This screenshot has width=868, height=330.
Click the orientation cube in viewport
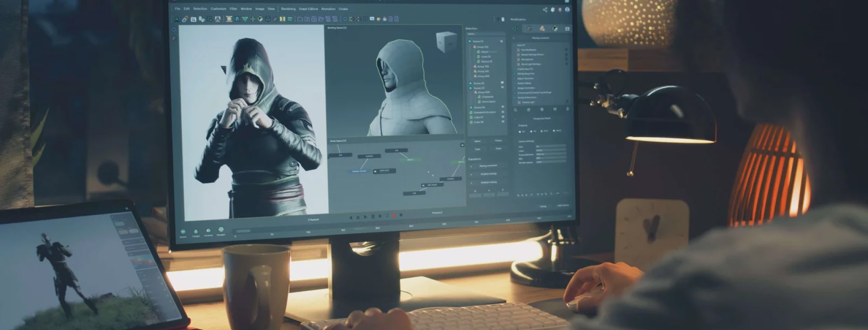pyautogui.click(x=446, y=42)
